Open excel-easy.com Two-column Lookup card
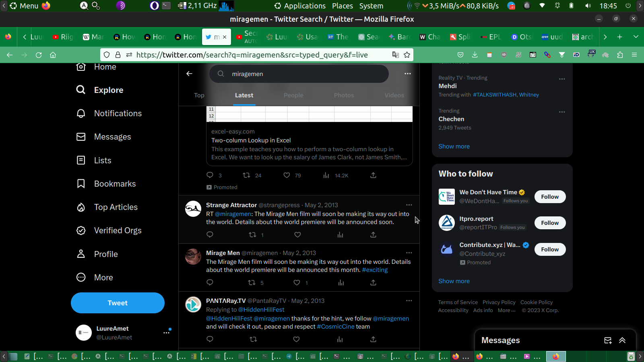Image resolution: width=644 pixels, height=362 pixels. [x=309, y=136]
